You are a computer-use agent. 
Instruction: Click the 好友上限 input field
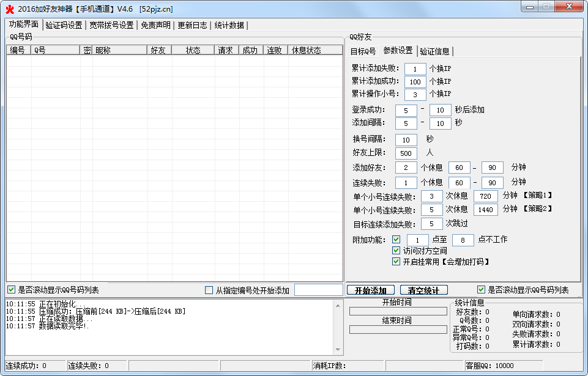click(x=406, y=153)
